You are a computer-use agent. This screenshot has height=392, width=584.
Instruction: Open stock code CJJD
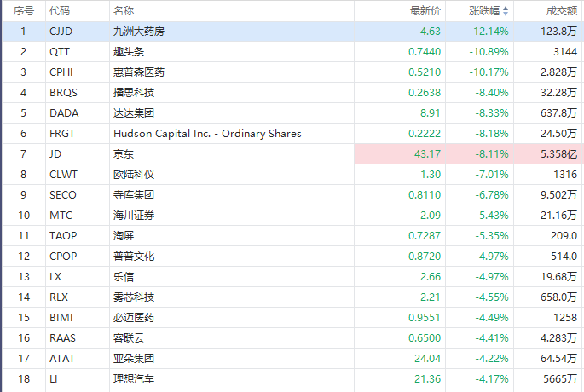[x=61, y=32]
